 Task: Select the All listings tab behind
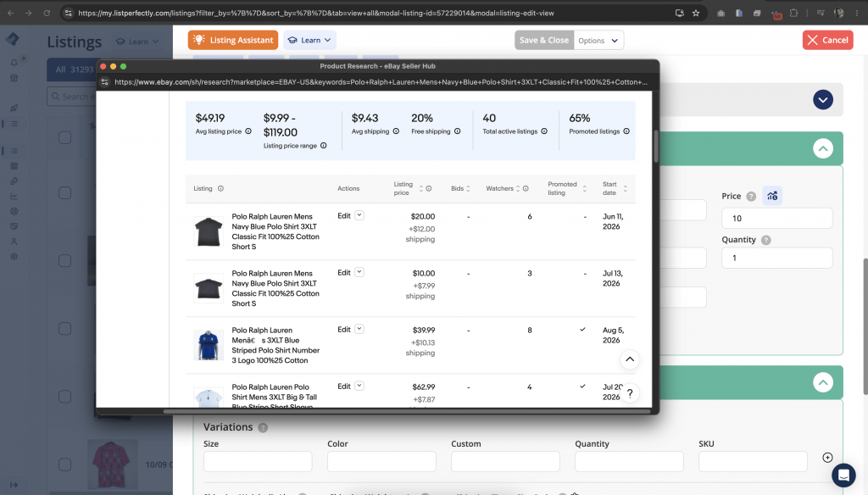pos(73,70)
